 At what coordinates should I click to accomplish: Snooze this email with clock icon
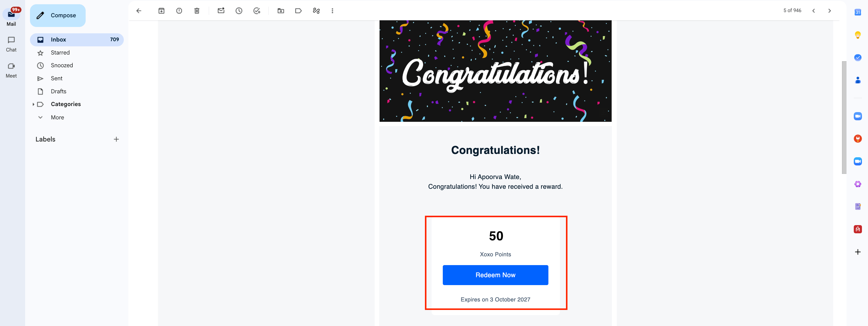pos(239,11)
